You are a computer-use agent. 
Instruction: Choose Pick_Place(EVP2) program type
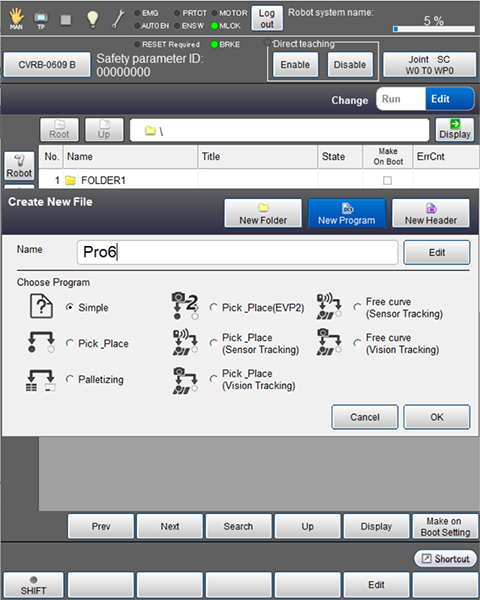214,307
